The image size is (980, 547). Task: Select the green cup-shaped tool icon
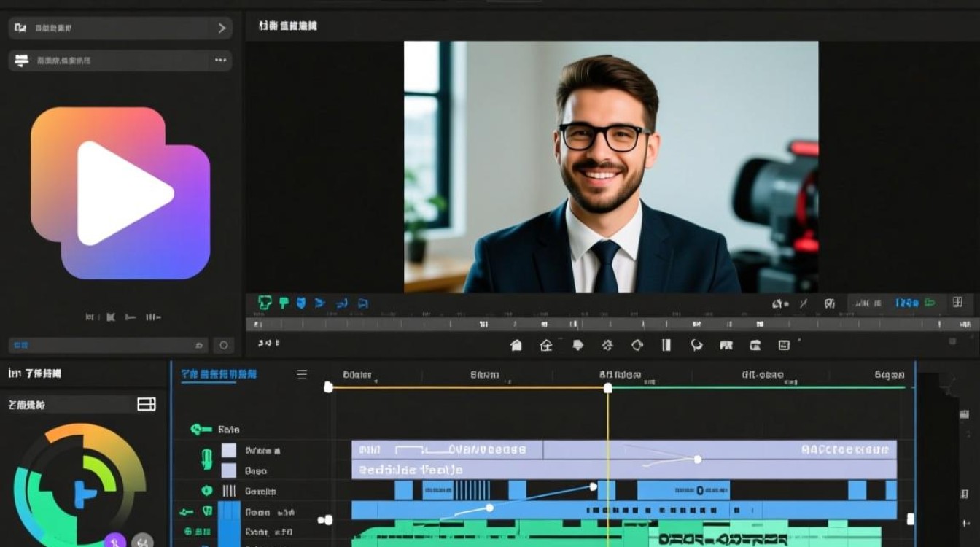tap(265, 302)
